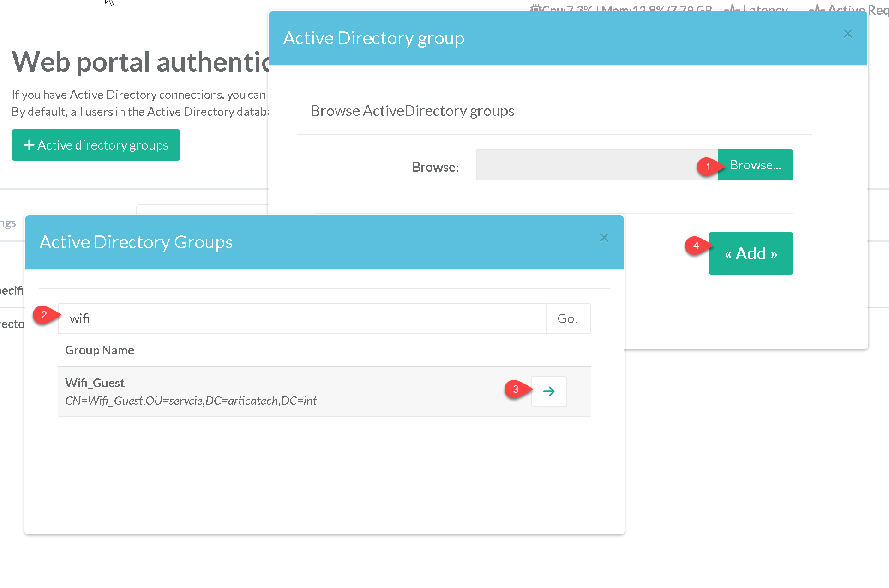Click the Browse ActiveDirectory groups heading
The height and width of the screenshot is (588, 889).
coord(412,111)
